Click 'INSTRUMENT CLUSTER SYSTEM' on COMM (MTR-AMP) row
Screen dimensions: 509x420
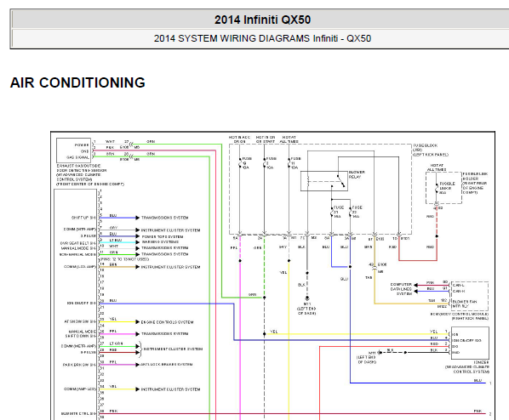pos(171,230)
